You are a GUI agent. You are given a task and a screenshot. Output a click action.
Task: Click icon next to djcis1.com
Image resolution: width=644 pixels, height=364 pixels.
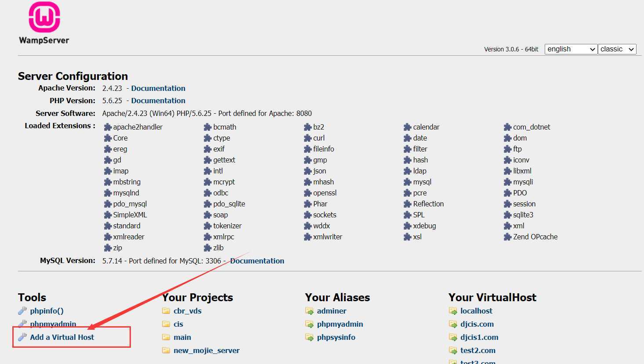click(453, 337)
